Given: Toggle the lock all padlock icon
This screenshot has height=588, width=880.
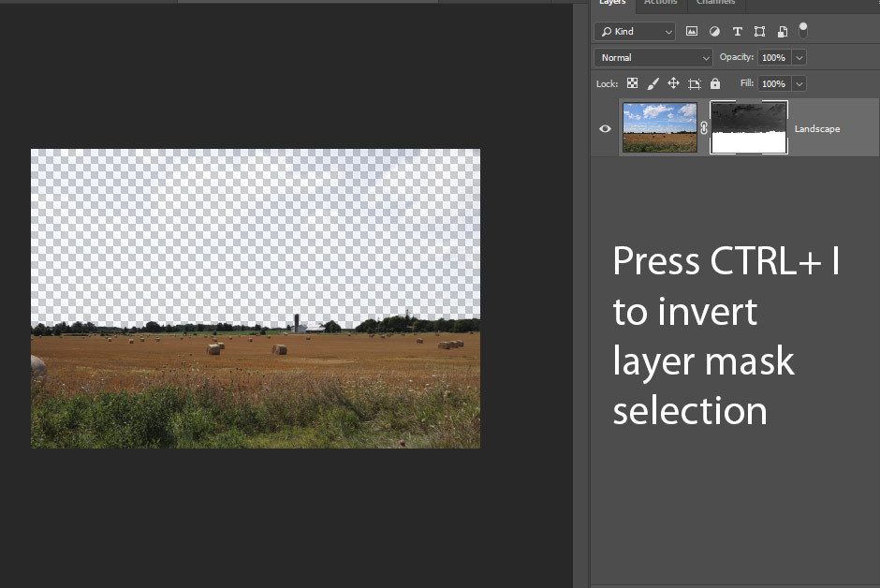Looking at the screenshot, I should pos(715,83).
